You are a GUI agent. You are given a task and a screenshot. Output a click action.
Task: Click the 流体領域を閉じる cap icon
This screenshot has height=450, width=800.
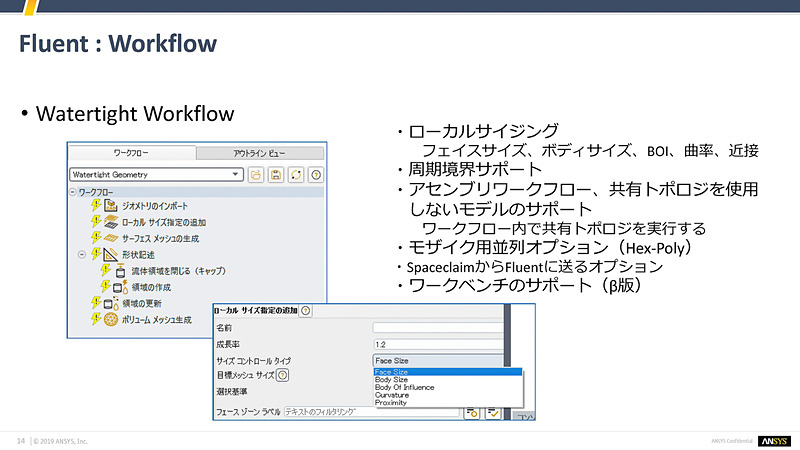coord(120,271)
